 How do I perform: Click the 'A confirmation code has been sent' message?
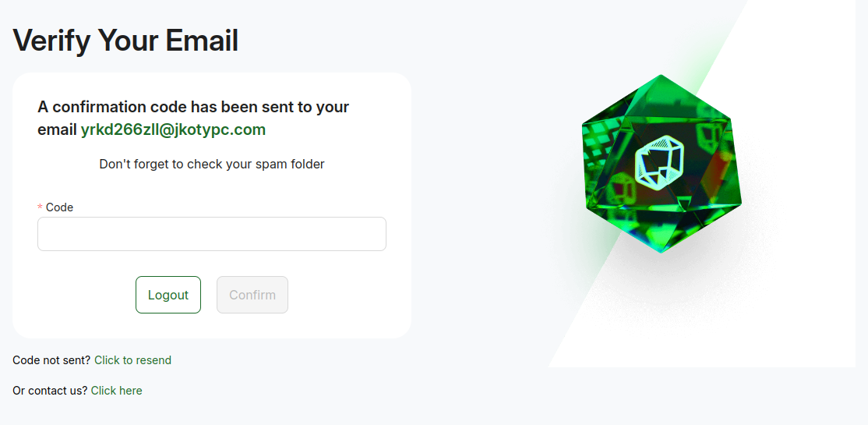point(193,118)
